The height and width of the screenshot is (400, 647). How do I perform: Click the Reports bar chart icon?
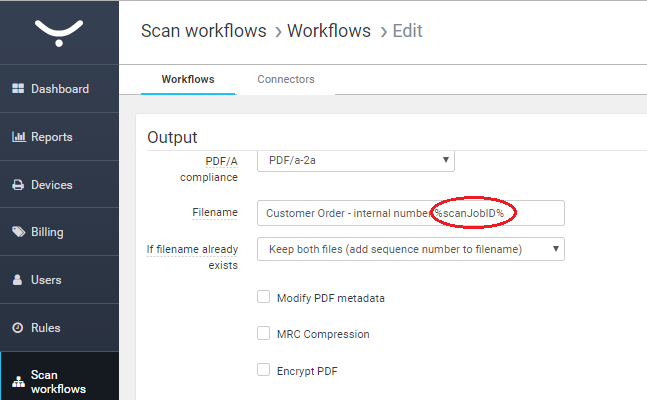(18, 137)
